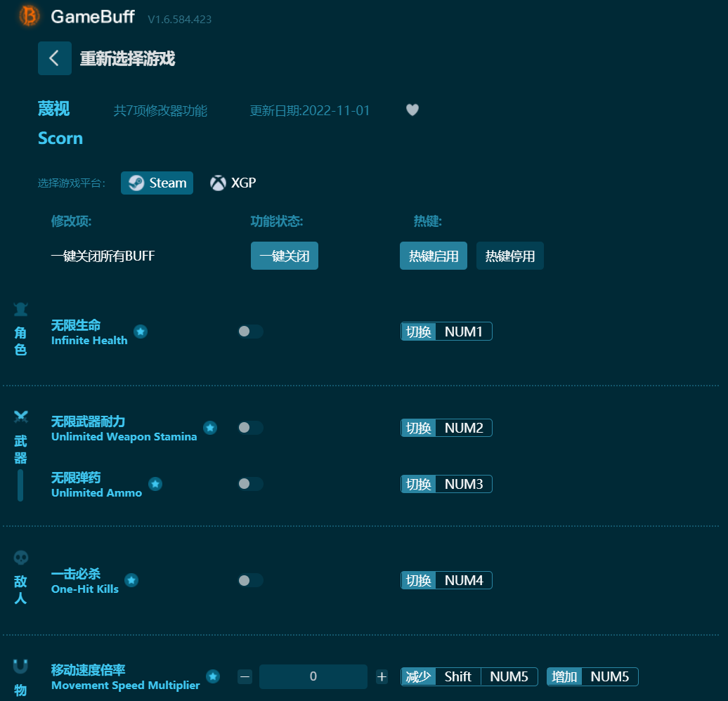Click the 切换 label for NUM4

pyautogui.click(x=418, y=580)
